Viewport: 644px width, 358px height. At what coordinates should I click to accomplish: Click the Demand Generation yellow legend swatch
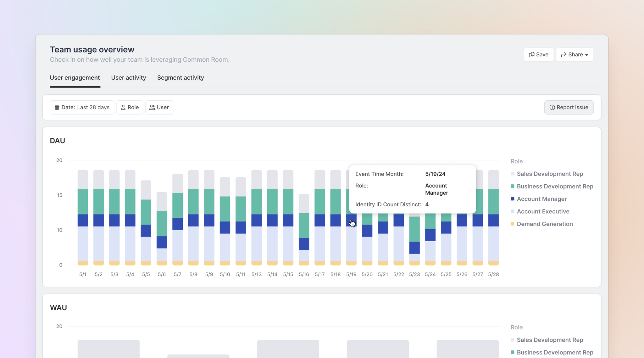[513, 224]
